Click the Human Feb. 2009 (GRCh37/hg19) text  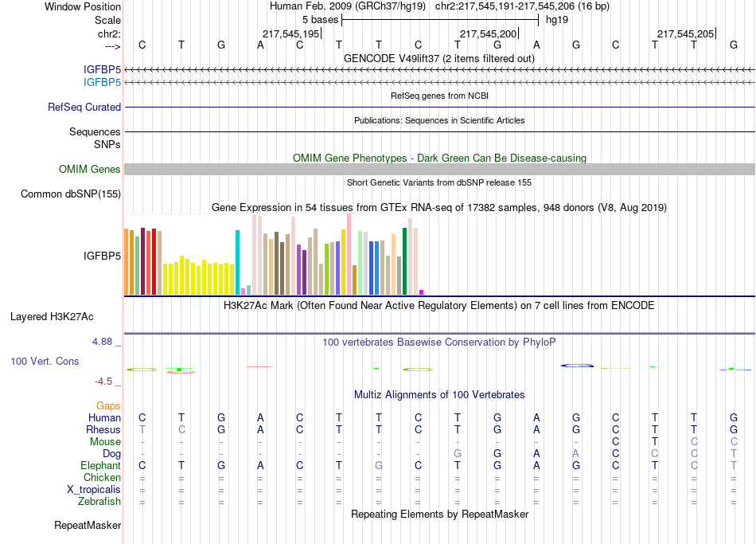(x=348, y=6)
